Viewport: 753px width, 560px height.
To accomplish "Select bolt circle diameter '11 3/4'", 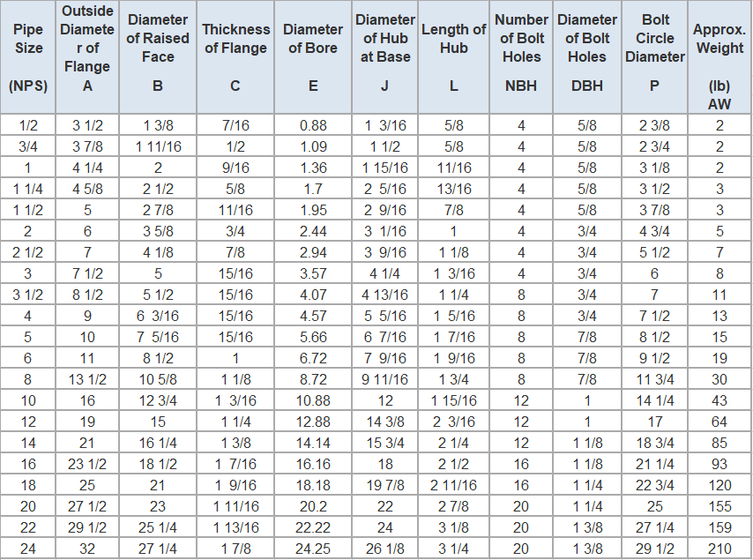I will point(655,379).
